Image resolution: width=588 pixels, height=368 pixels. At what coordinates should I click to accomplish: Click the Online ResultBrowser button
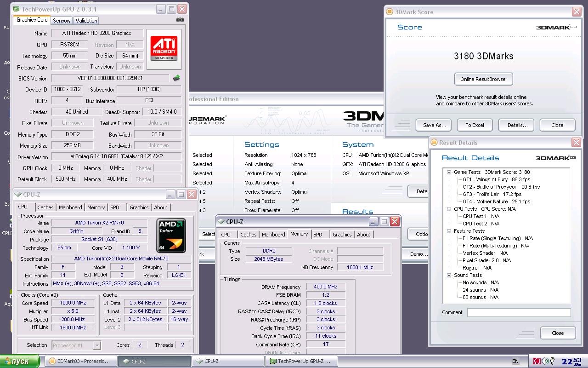click(x=483, y=79)
